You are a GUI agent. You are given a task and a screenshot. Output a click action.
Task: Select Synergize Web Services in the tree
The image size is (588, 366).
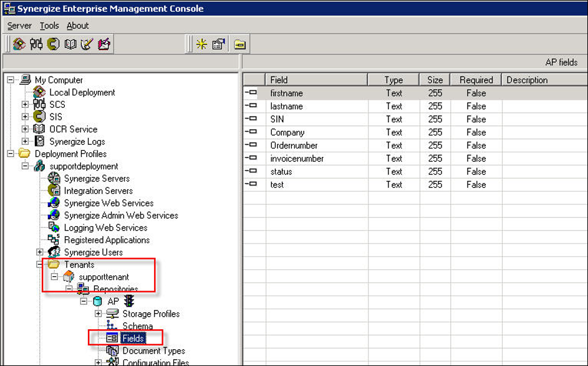[x=108, y=203]
